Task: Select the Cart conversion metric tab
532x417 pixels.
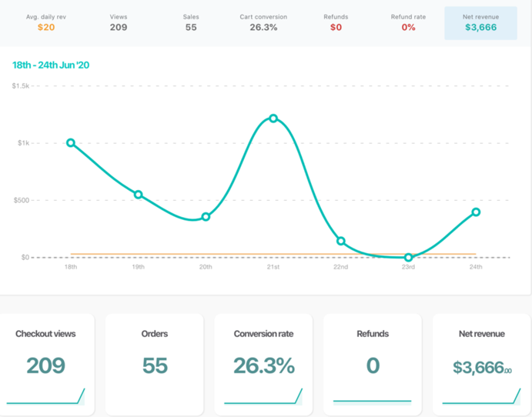Action: point(263,22)
